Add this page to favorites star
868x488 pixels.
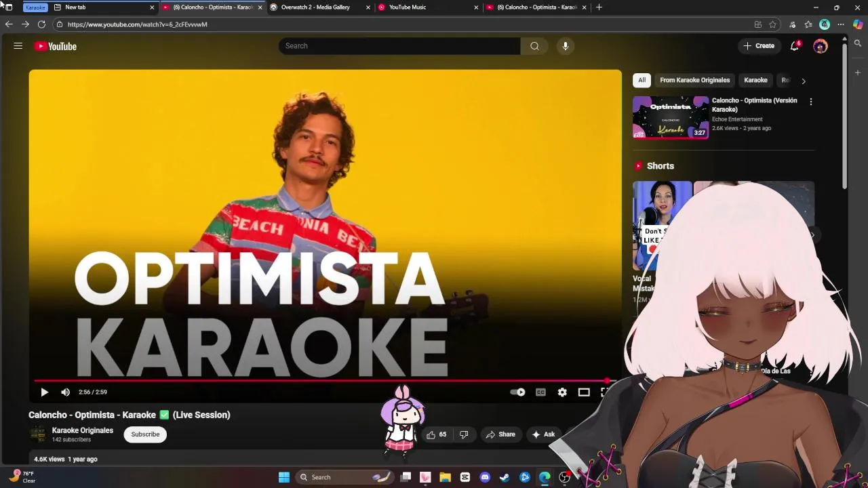[772, 24]
